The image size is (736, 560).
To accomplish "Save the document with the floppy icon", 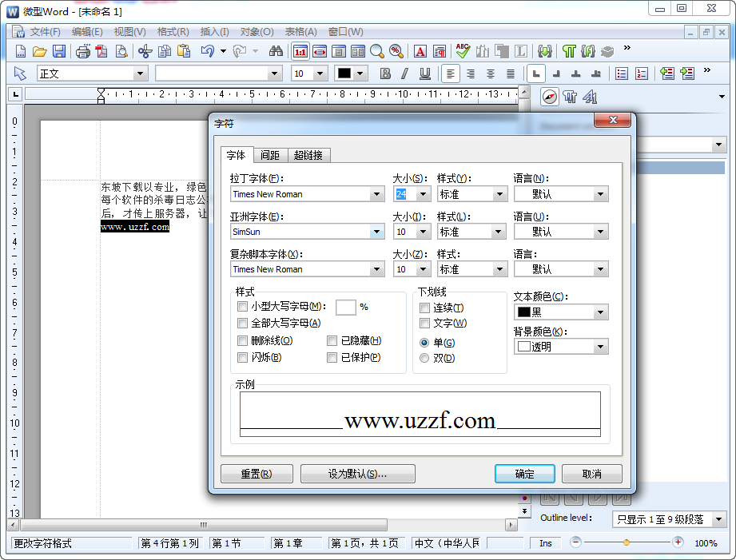I will pos(58,51).
